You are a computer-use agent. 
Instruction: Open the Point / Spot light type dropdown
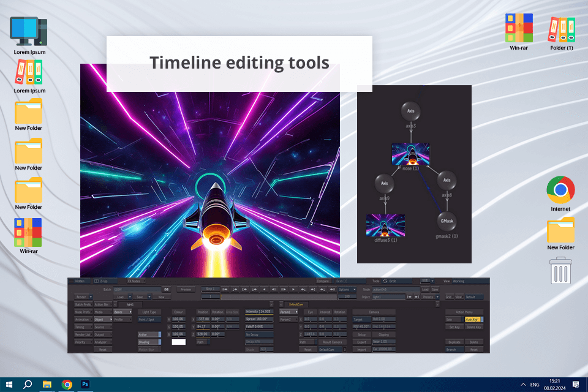point(149,320)
